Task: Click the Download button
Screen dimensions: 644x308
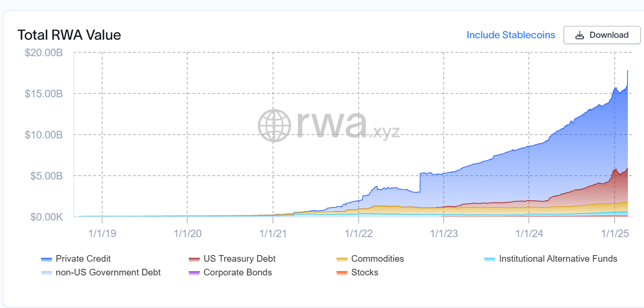Action: [x=601, y=35]
